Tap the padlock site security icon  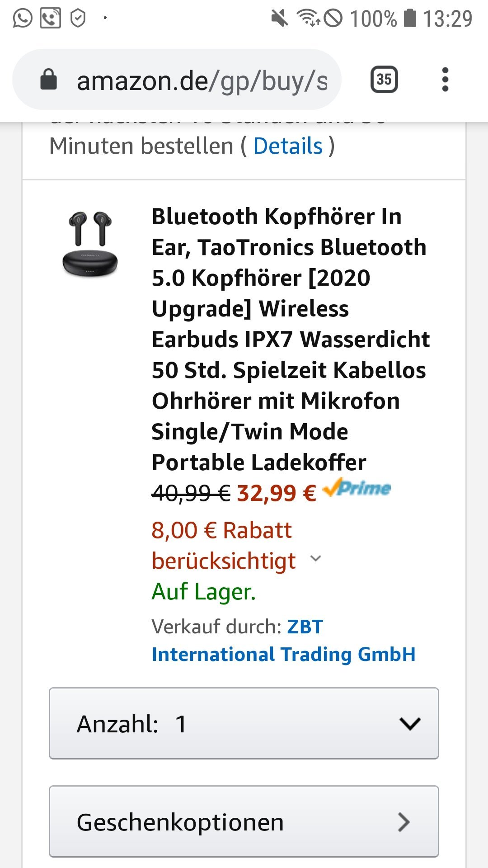click(49, 80)
